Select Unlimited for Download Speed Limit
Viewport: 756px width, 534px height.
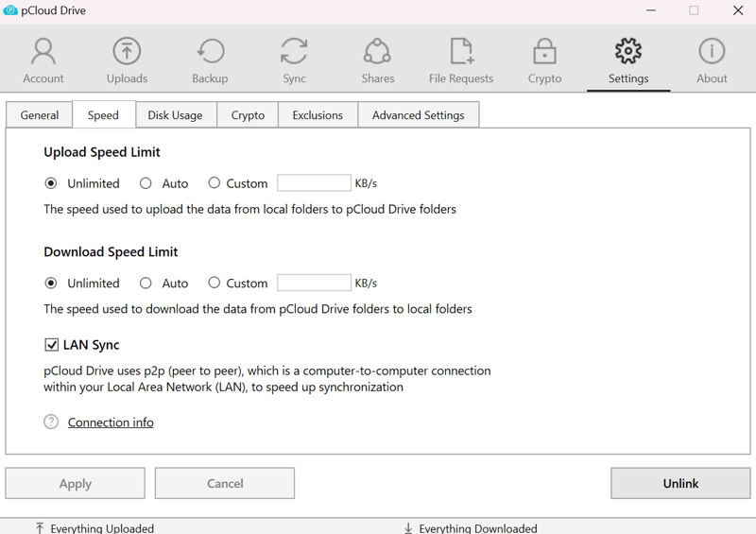click(51, 284)
